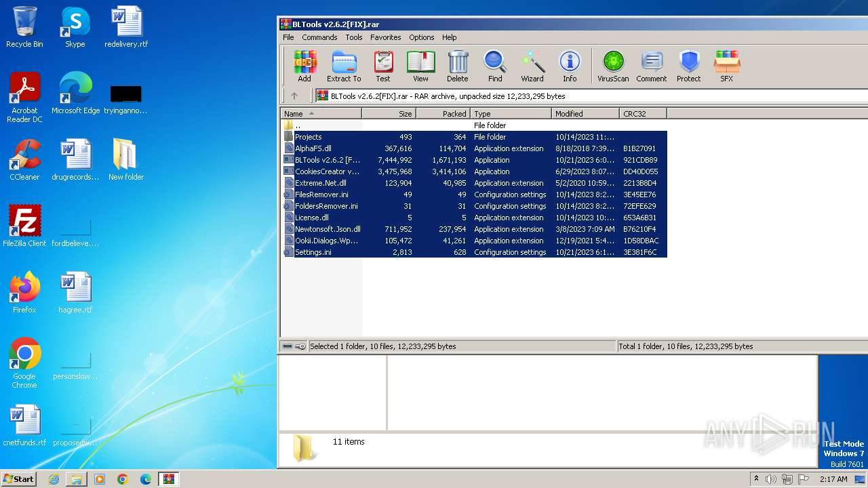Open Internet Explorer from taskbar
The height and width of the screenshot is (488, 868).
(54, 479)
